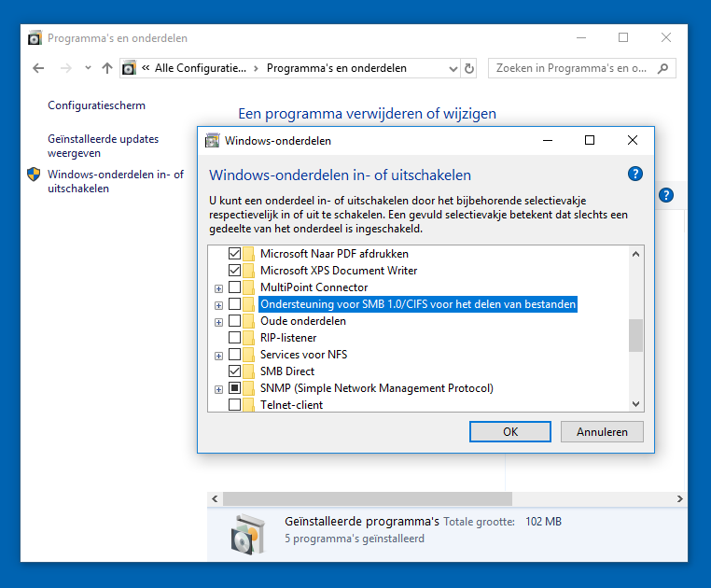This screenshot has height=588, width=711.
Task: Open recent locations dropdown arrow
Action: [x=88, y=68]
